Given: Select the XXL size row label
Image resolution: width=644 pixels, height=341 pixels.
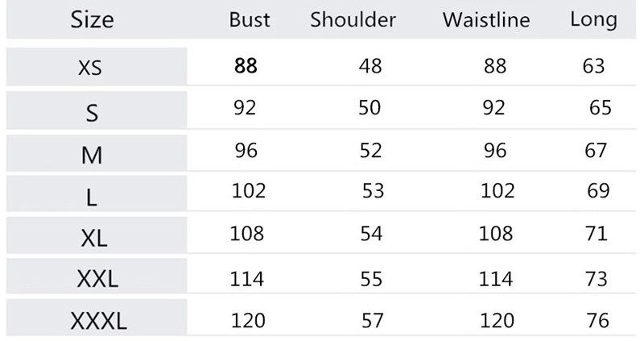Looking at the screenshot, I should (97, 280).
